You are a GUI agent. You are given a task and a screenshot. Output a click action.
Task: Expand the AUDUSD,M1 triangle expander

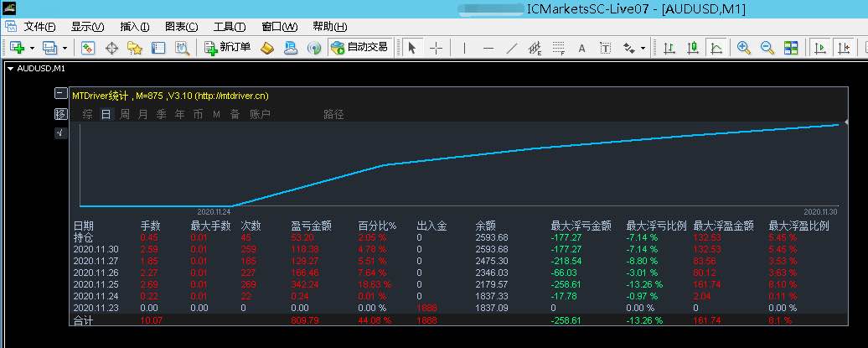(10, 69)
